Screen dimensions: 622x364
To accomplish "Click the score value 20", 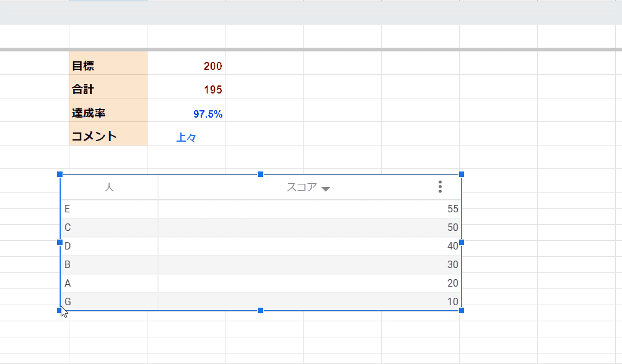I will point(453,284).
